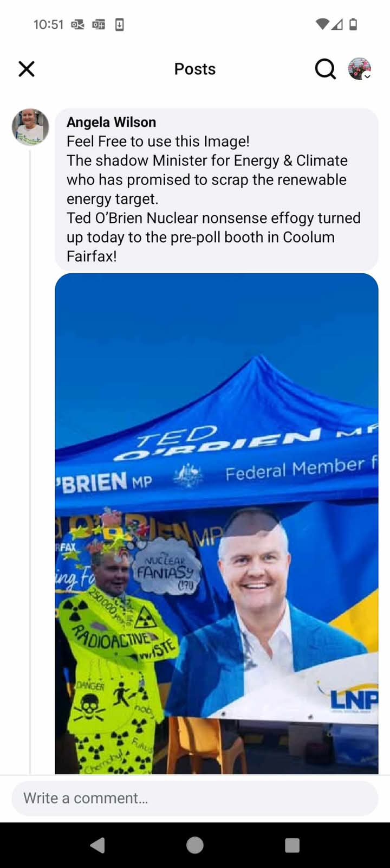
Task: Tap the Wi-Fi status icon
Action: 322,24
